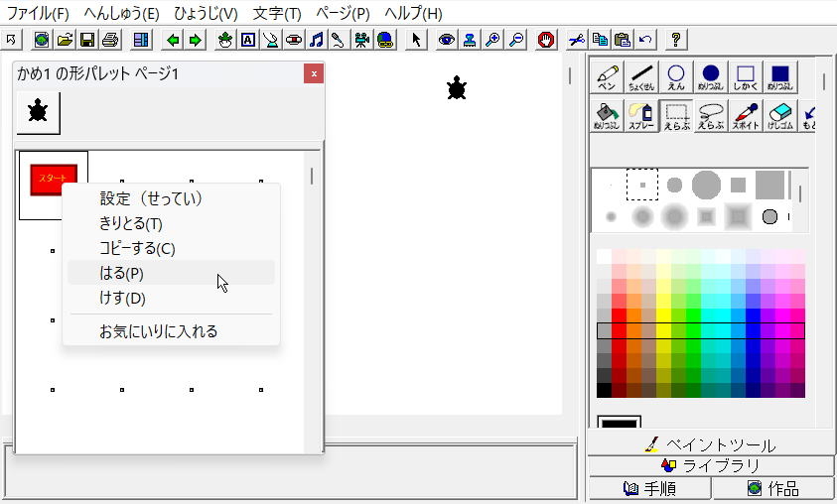This screenshot has width=837, height=504.
Task: Select the large round brush shape
Action: (706, 185)
